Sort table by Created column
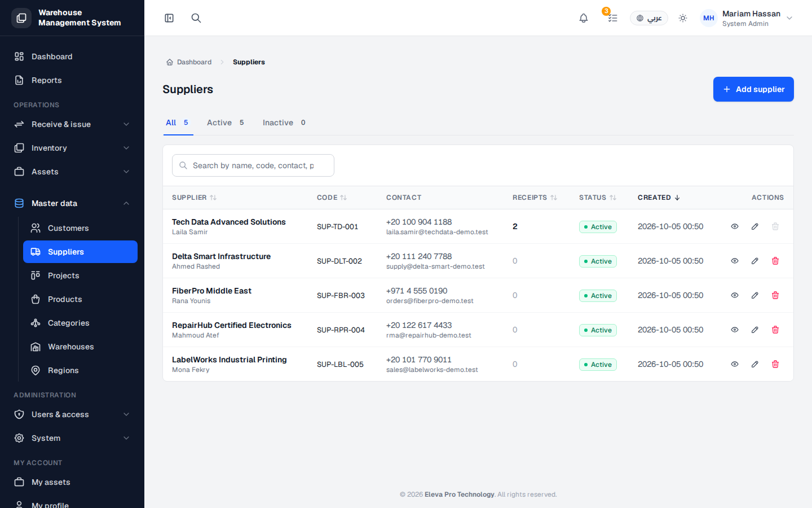 pos(659,198)
